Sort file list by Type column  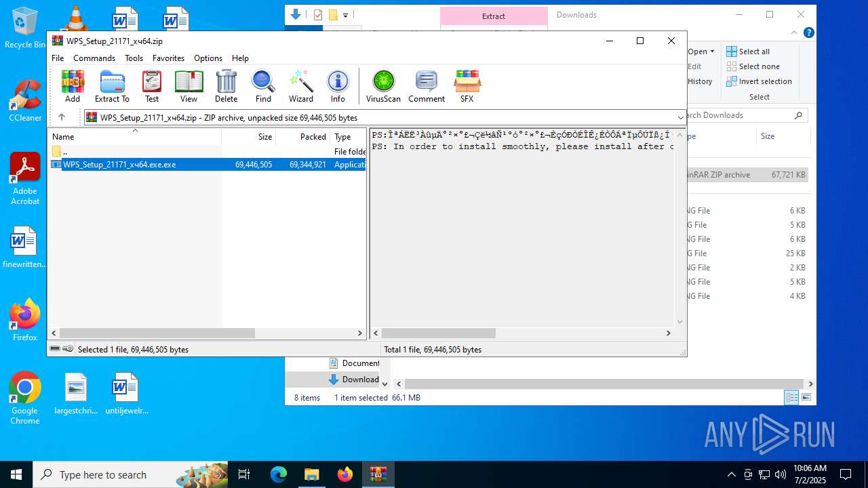pyautogui.click(x=348, y=136)
